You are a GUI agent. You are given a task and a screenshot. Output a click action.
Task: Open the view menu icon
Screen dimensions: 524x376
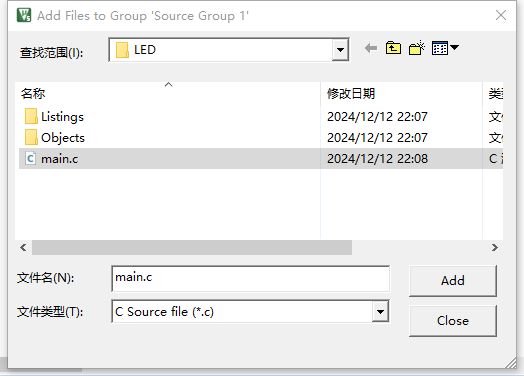tap(440, 48)
